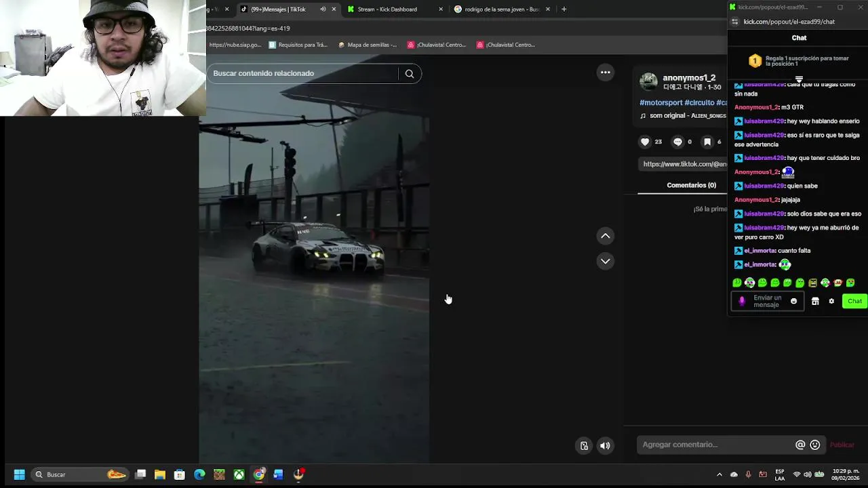
Task: Go to the previous video with up arrow
Action: tap(606, 236)
